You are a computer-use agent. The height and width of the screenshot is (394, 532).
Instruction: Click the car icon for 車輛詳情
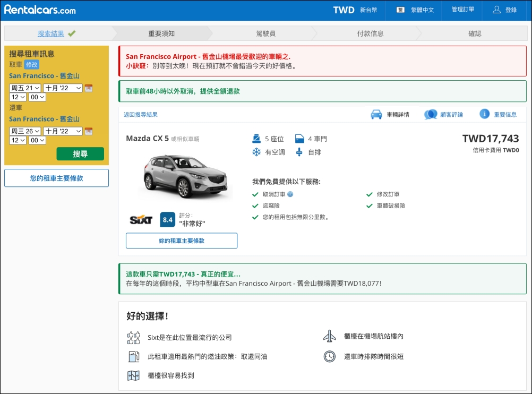pos(376,114)
